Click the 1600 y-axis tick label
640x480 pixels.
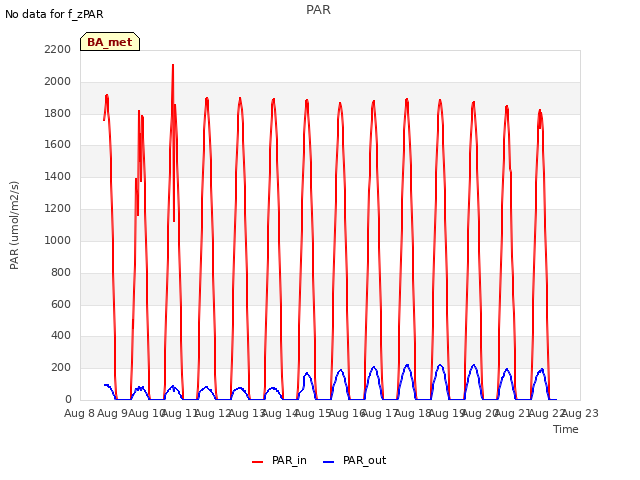tap(58, 144)
